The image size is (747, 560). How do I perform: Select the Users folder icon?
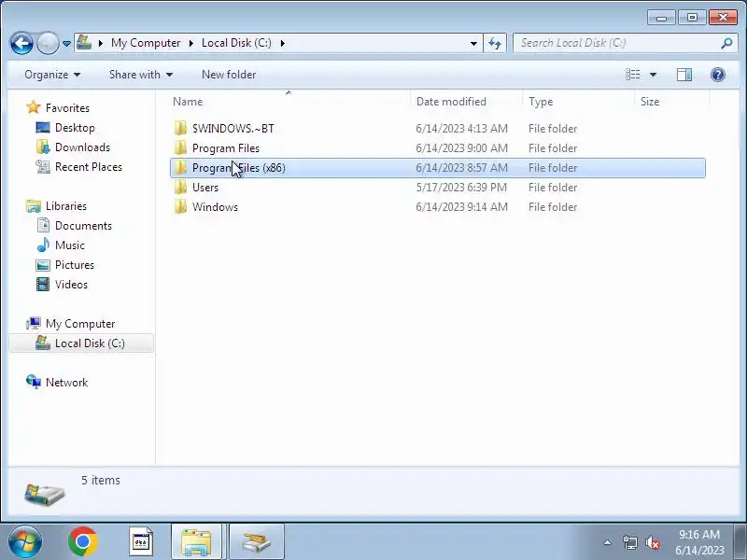(x=180, y=187)
